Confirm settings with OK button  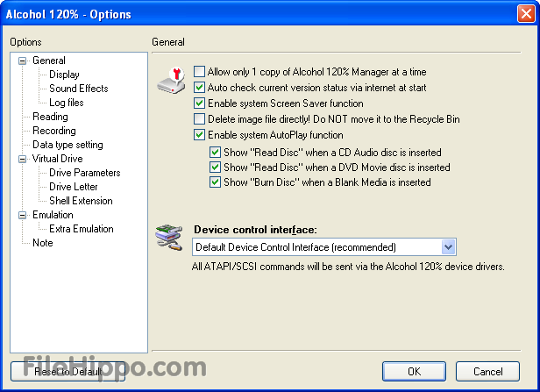point(414,371)
